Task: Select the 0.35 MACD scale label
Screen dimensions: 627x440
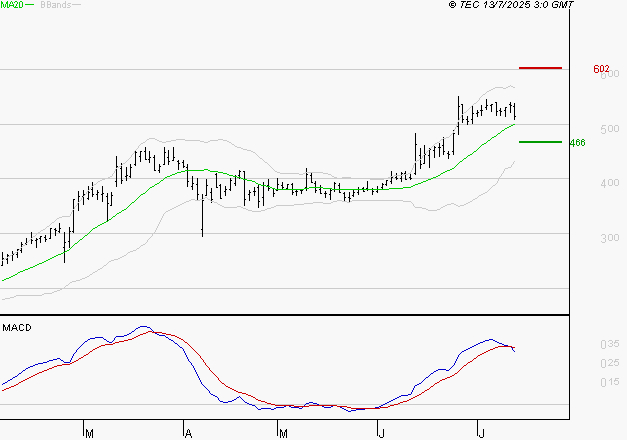Action: click(580, 344)
